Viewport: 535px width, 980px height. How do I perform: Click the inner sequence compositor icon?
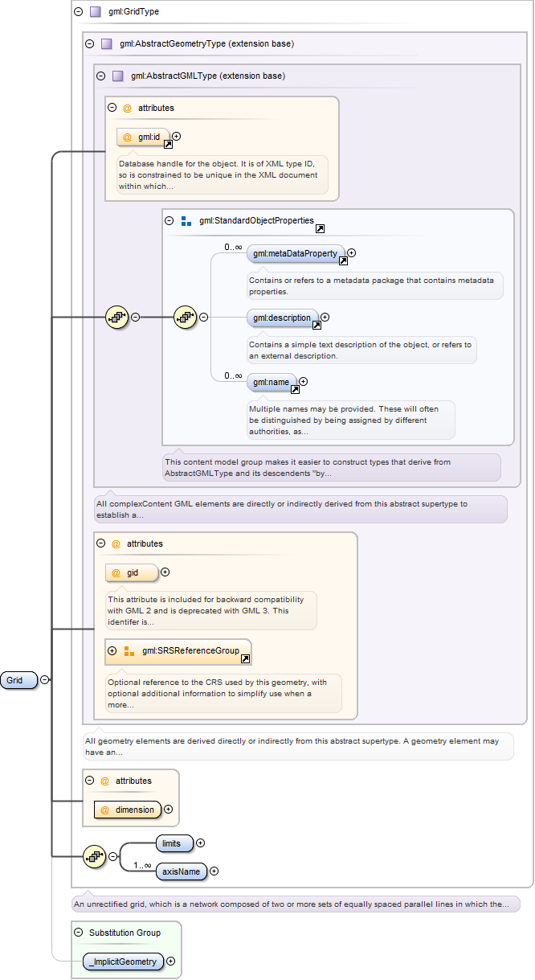(186, 318)
